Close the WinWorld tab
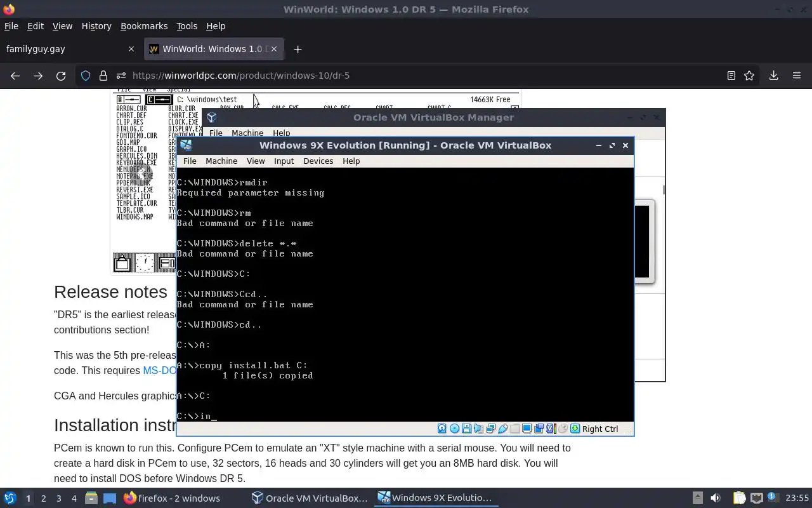The height and width of the screenshot is (508, 812). [x=275, y=49]
